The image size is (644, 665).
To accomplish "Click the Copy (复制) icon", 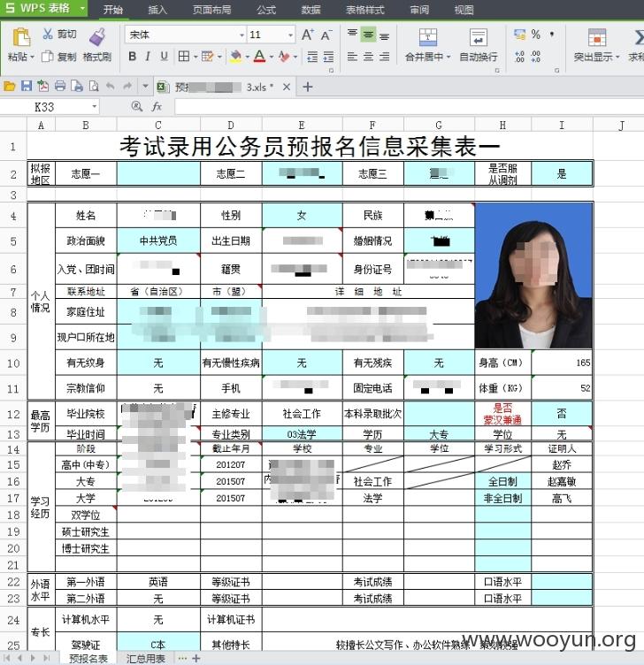I will click(48, 56).
